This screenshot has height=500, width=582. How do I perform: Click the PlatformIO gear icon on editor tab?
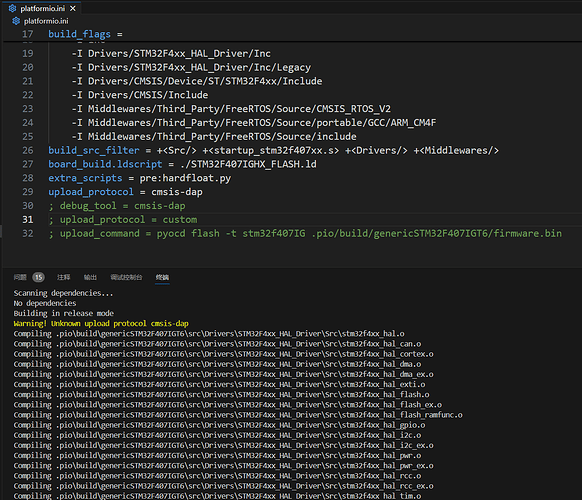12,8
